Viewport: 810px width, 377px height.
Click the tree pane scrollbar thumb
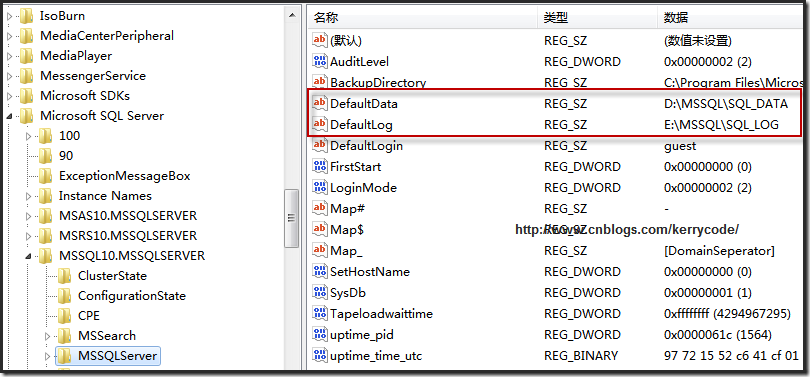[292, 218]
